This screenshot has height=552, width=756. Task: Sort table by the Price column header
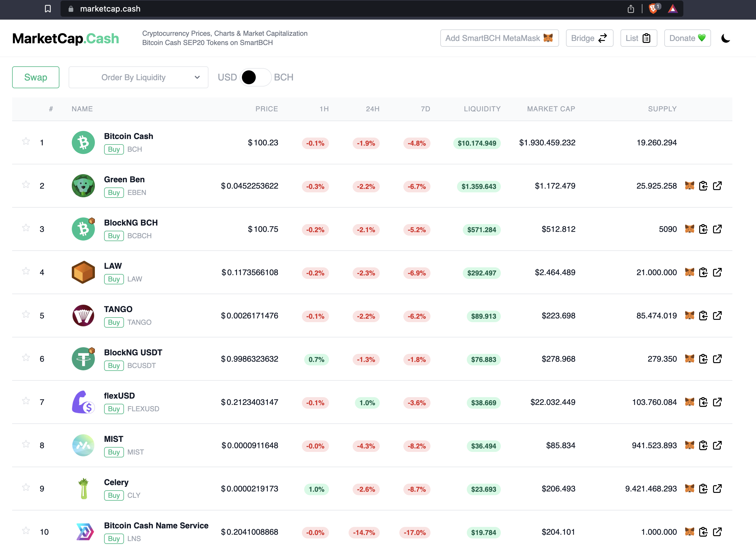coord(267,109)
